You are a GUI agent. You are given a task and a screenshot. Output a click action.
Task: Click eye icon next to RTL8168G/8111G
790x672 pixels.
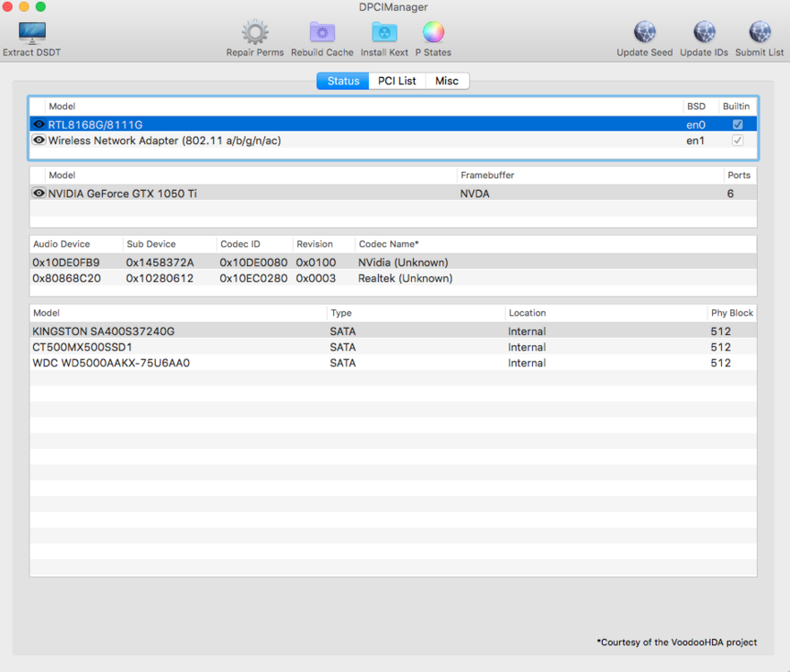[39, 124]
